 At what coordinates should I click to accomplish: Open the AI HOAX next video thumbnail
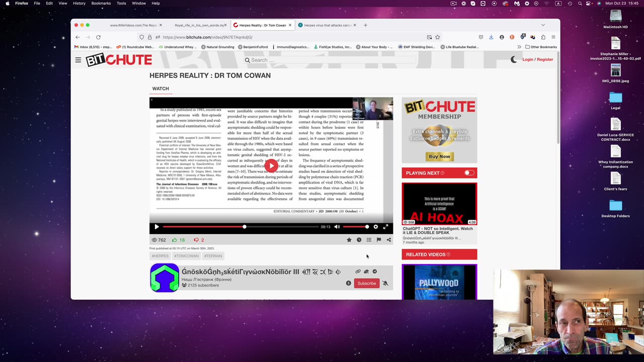coord(439,204)
